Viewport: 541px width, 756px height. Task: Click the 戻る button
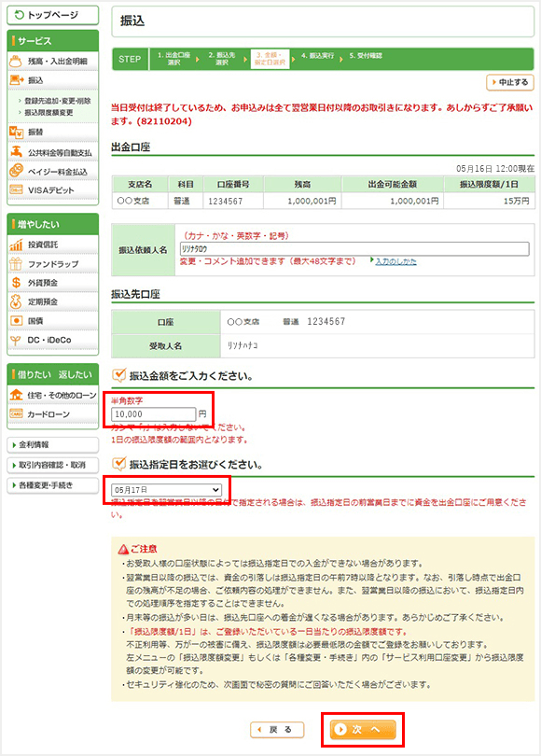click(x=277, y=730)
